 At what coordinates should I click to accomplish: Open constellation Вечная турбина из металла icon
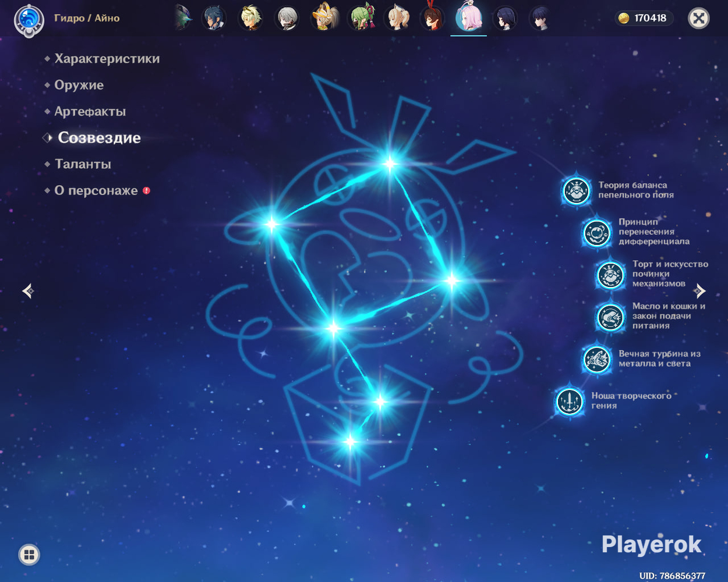point(596,359)
